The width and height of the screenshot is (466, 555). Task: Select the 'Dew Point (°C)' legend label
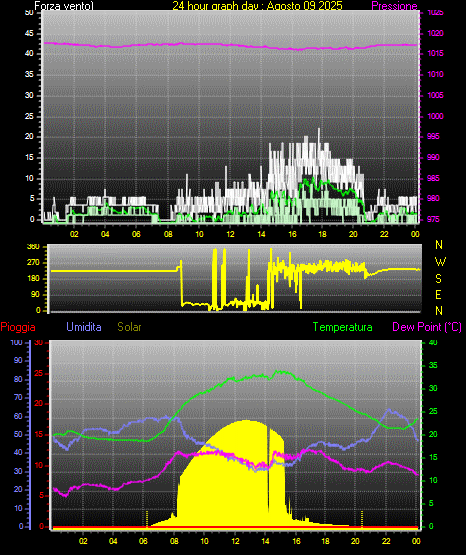point(427,327)
